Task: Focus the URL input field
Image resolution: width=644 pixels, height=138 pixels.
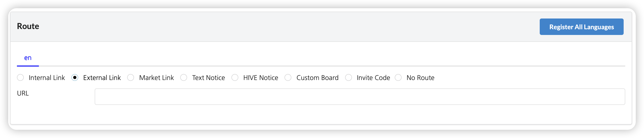Action: click(360, 97)
